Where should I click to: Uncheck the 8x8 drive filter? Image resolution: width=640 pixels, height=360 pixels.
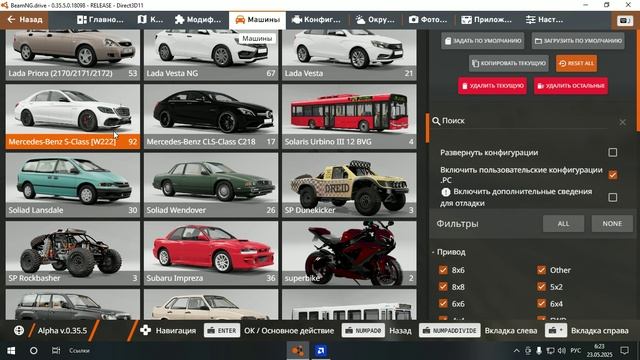pos(443,287)
